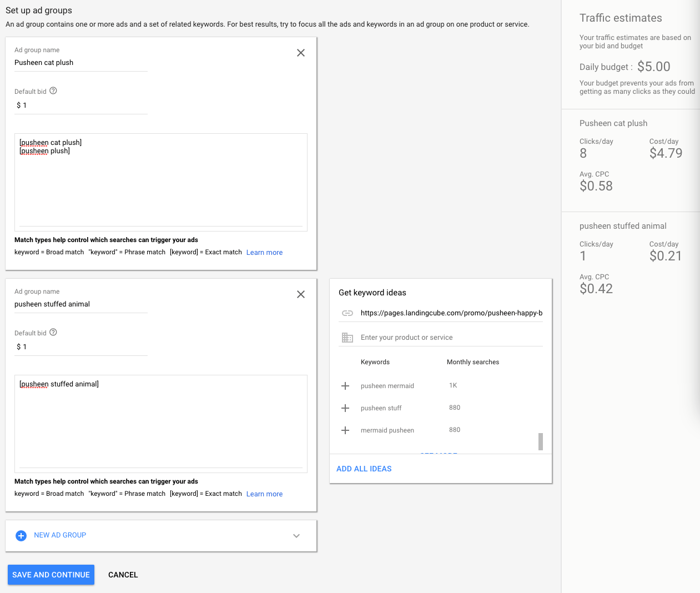Click the pusheen stuffed animal keywords text box
The width and height of the screenshot is (700, 593).
pyautogui.click(x=161, y=422)
